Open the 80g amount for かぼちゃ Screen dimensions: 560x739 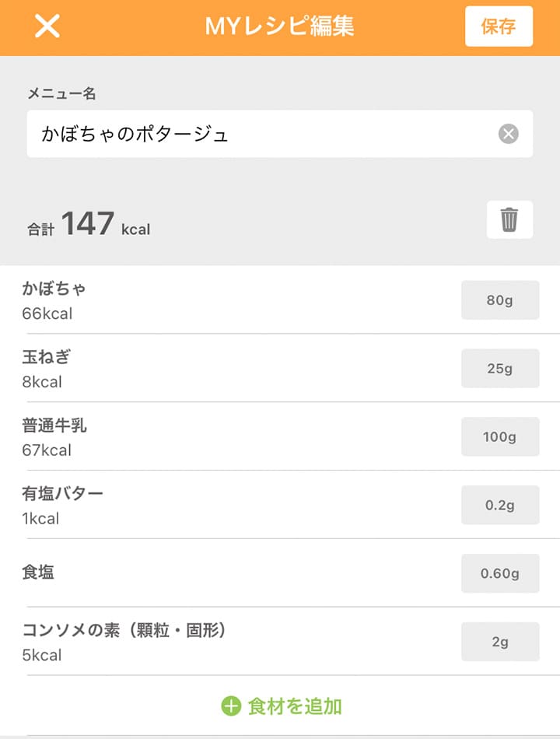tap(500, 300)
